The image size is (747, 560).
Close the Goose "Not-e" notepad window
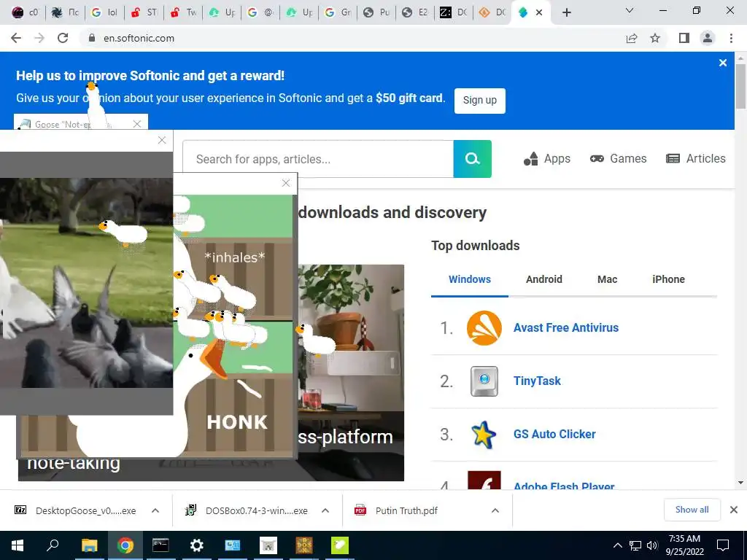tap(137, 124)
